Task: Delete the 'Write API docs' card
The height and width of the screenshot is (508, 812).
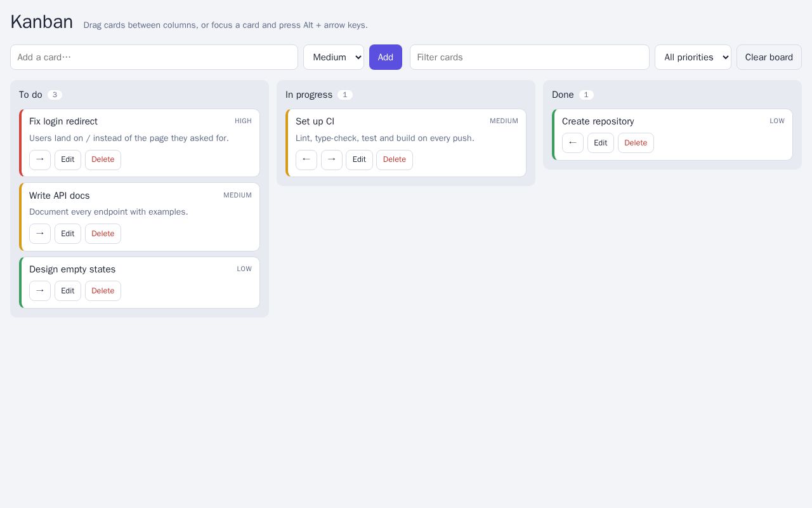Action: coord(103,234)
